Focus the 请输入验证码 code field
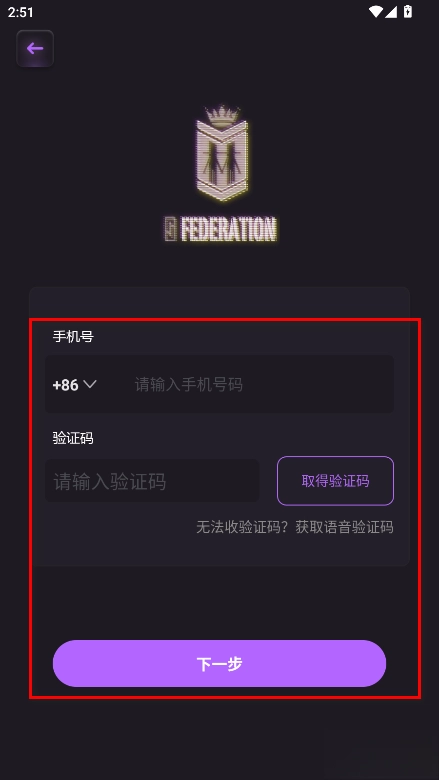This screenshot has height=780, width=439. coord(152,481)
